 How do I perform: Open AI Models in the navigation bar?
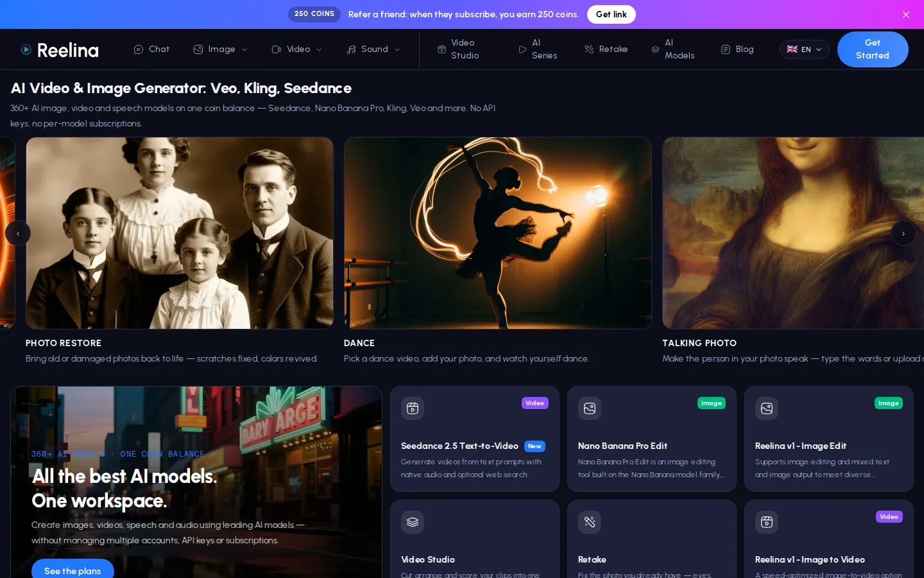[673, 49]
